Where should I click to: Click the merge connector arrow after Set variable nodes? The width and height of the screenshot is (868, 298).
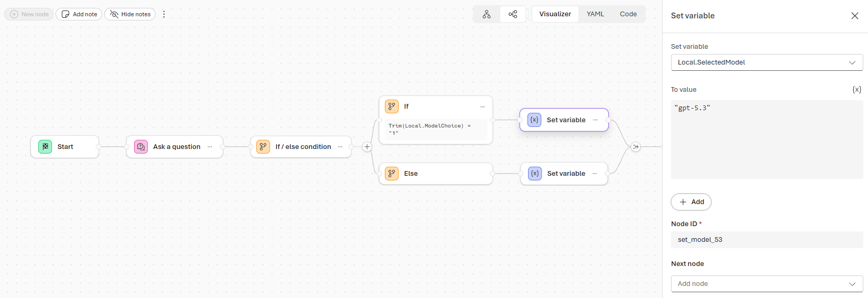pyautogui.click(x=635, y=147)
